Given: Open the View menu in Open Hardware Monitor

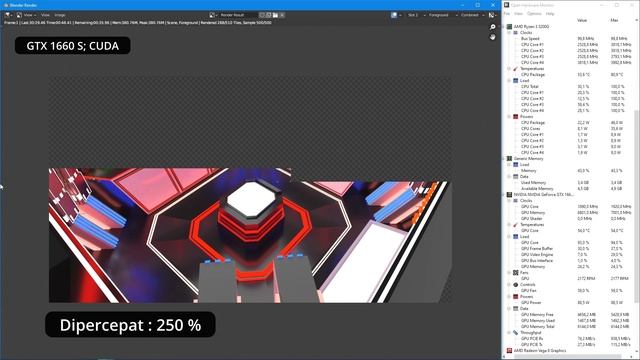Looking at the screenshot, I should pos(518,14).
